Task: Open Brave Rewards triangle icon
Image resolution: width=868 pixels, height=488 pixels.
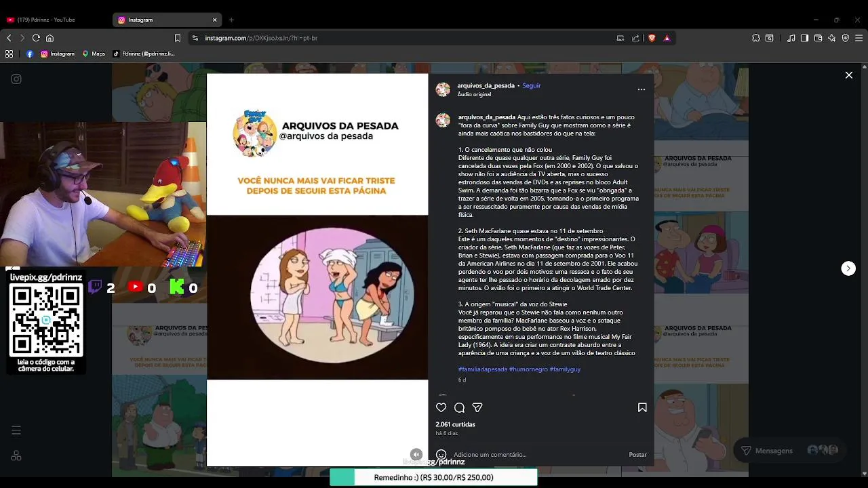Action: coord(667,38)
